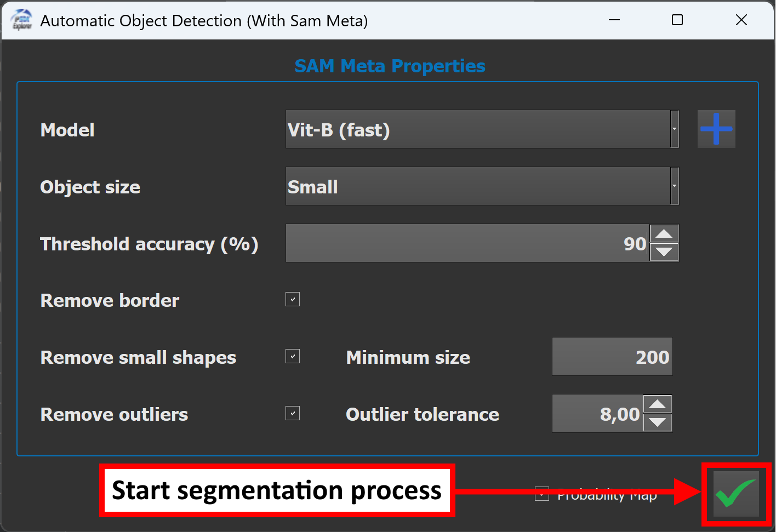This screenshot has width=776, height=532.
Task: Click the SAM Meta Properties heading
Action: [390, 65]
